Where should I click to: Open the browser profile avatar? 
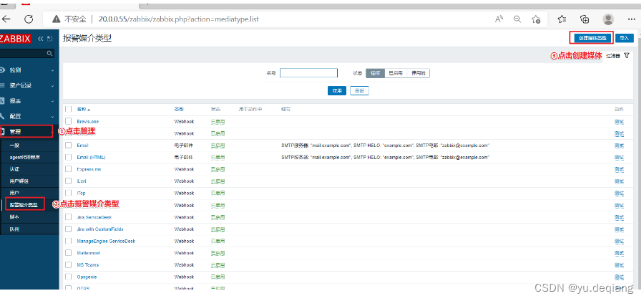(608, 19)
